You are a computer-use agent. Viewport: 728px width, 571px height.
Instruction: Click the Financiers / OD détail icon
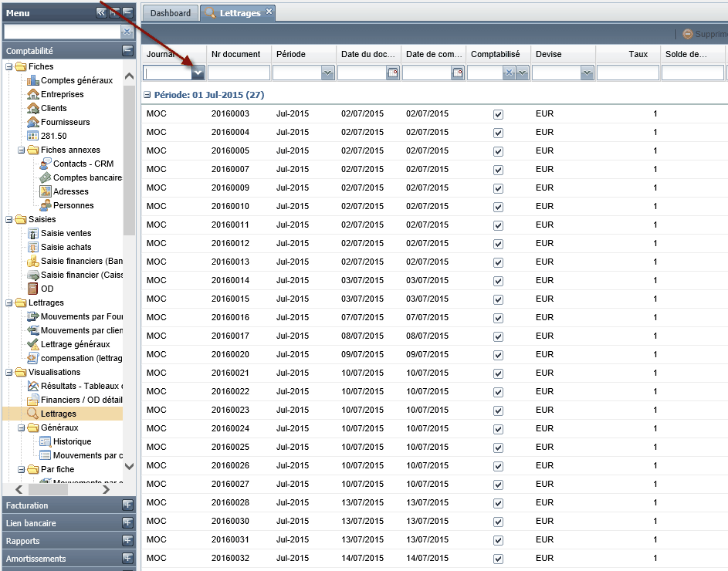(33, 400)
